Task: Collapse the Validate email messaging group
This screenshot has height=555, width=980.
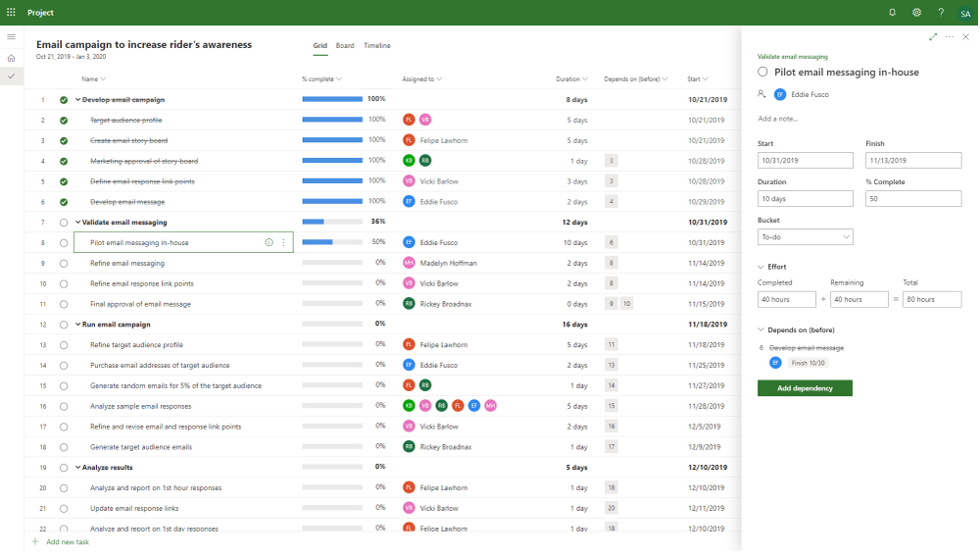Action: click(x=78, y=223)
